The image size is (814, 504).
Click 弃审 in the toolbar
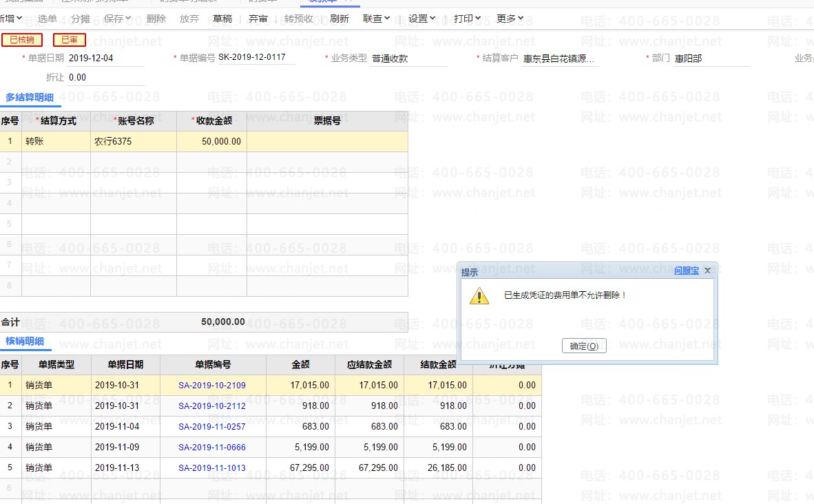258,19
